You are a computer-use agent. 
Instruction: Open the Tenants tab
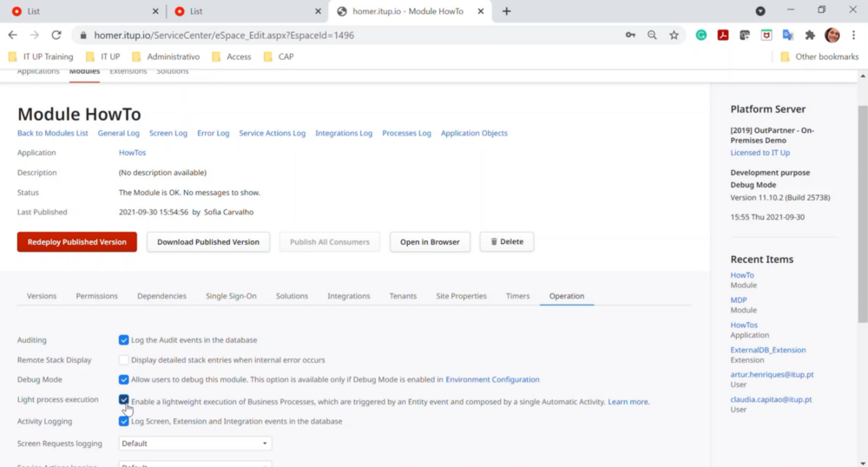[403, 296]
